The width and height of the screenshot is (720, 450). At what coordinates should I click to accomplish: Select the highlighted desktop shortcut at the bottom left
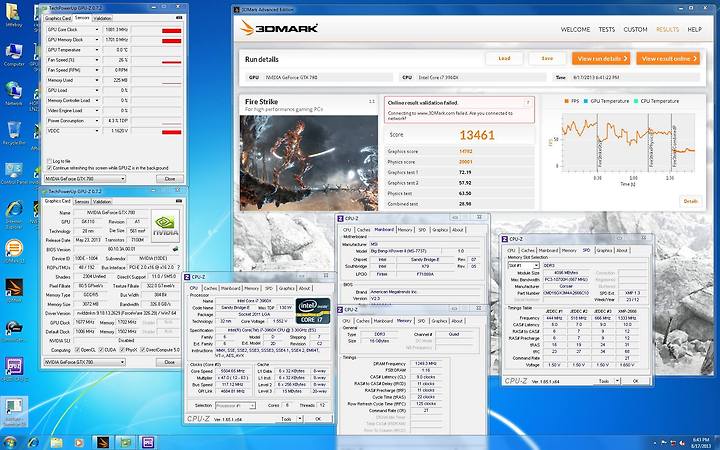[14, 412]
